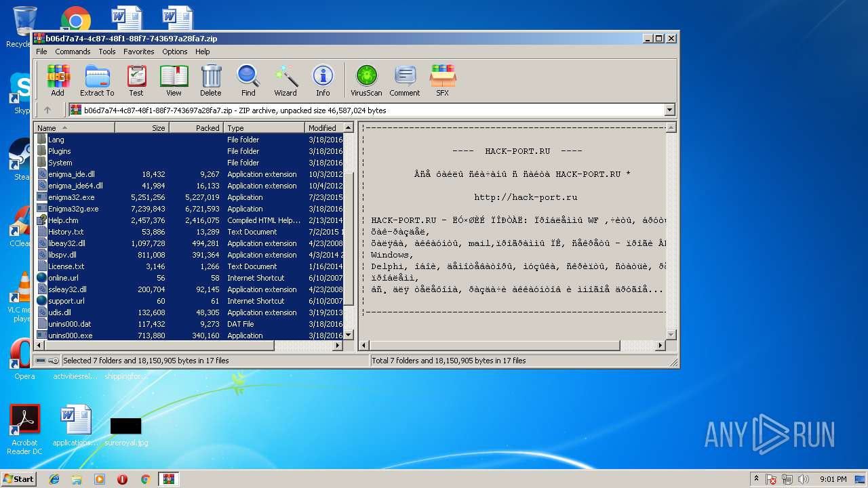Open the Find magnifier tool
The height and width of the screenshot is (488, 868).
pyautogui.click(x=248, y=81)
